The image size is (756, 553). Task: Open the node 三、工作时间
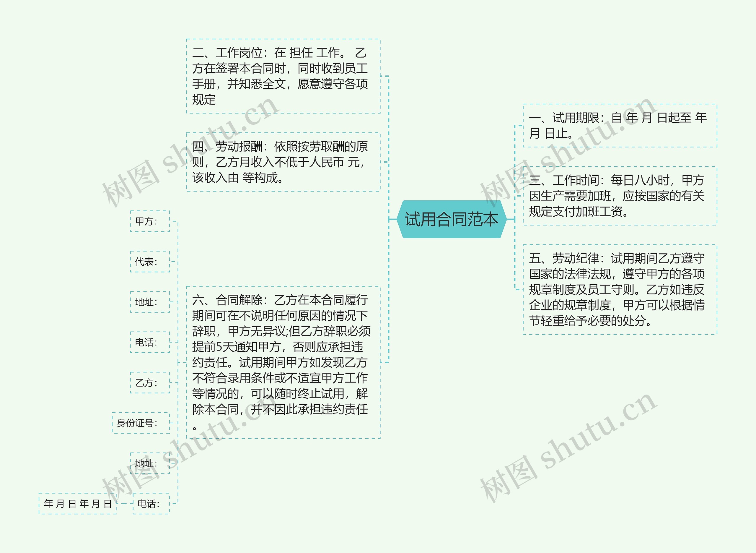[620, 196]
